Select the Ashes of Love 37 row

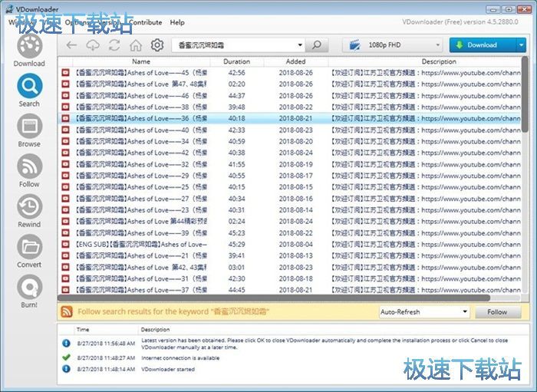click(290, 290)
